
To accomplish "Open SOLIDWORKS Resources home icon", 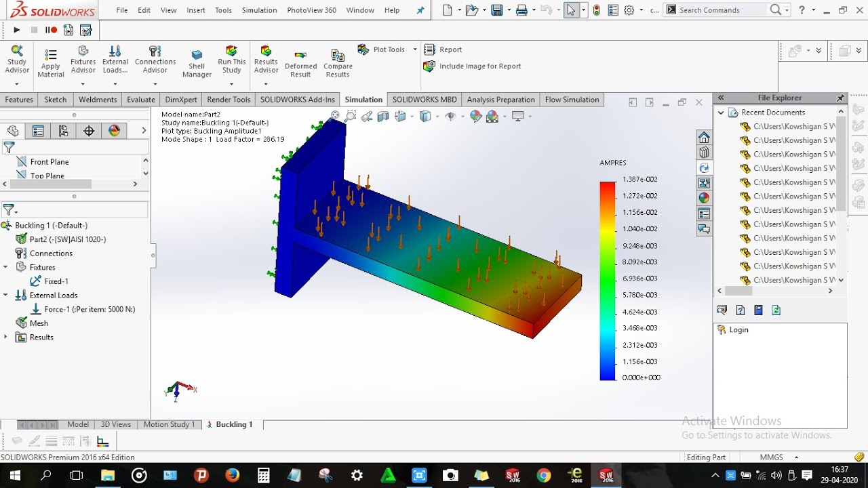I will tap(704, 138).
